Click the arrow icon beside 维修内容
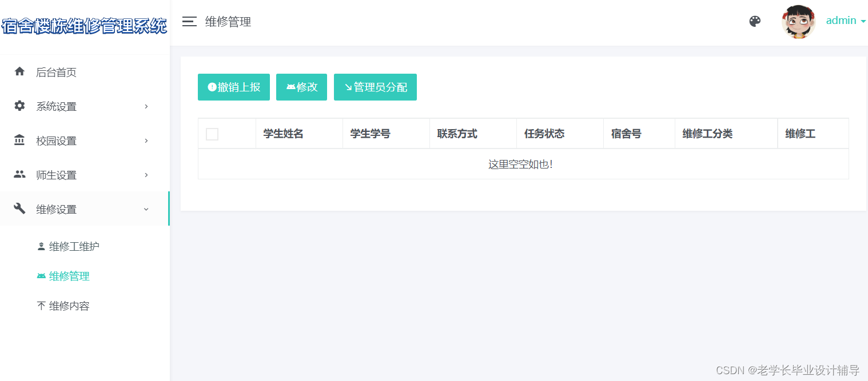Image resolution: width=868 pixels, height=381 pixels. pyautogui.click(x=41, y=306)
